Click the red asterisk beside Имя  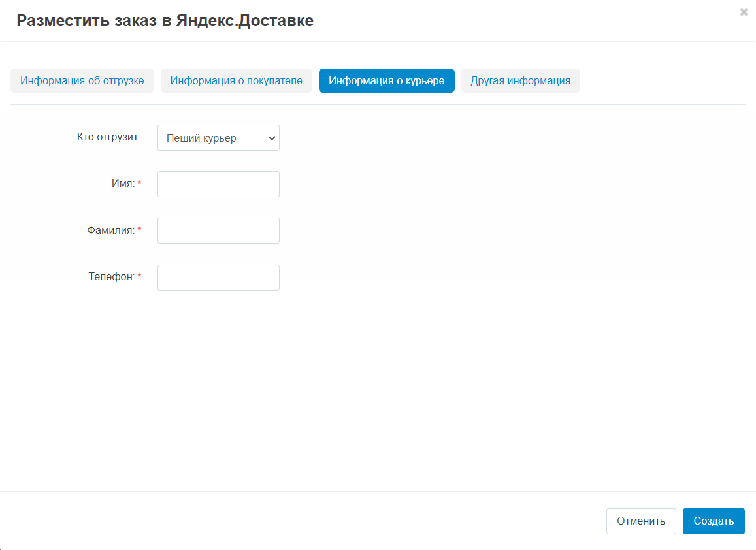tap(139, 184)
